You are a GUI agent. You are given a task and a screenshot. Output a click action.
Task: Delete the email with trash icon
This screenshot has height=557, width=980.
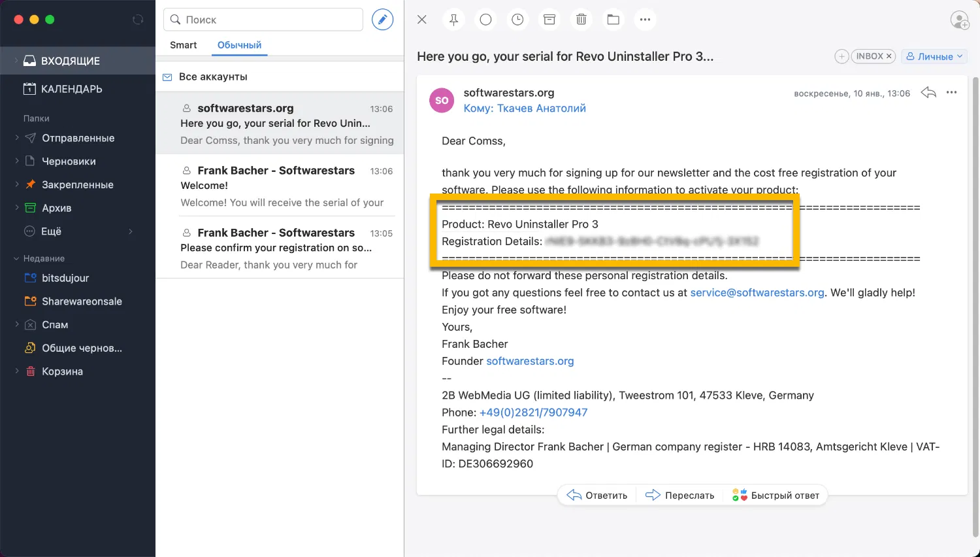click(581, 20)
